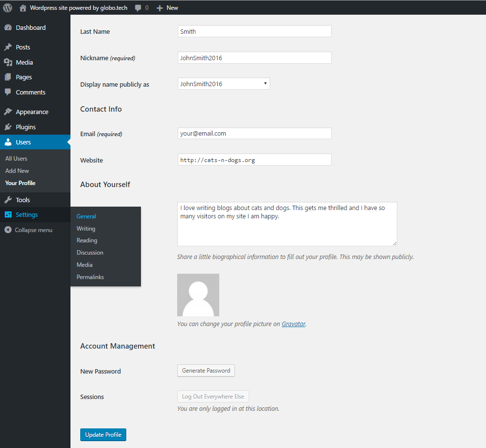Click the Website URL field

[x=255, y=160]
